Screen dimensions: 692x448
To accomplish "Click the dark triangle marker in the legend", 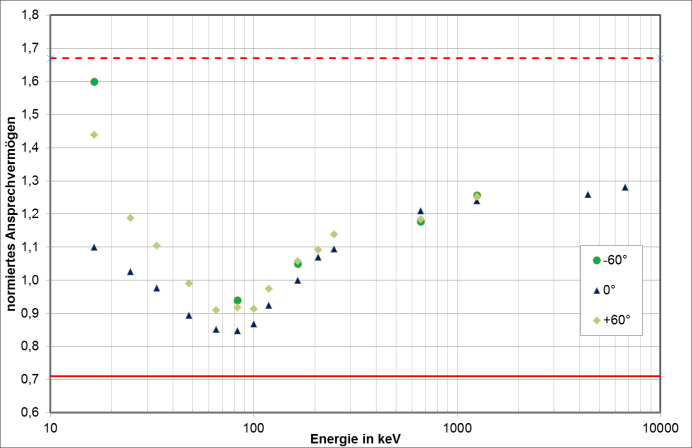I will click(597, 291).
